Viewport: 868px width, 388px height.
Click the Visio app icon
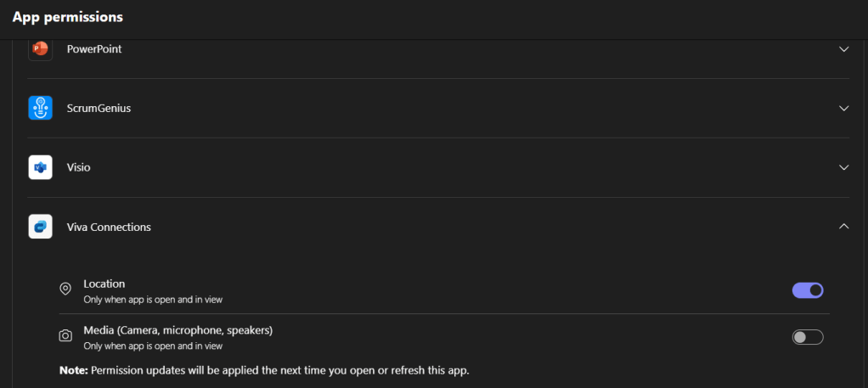pyautogui.click(x=40, y=168)
